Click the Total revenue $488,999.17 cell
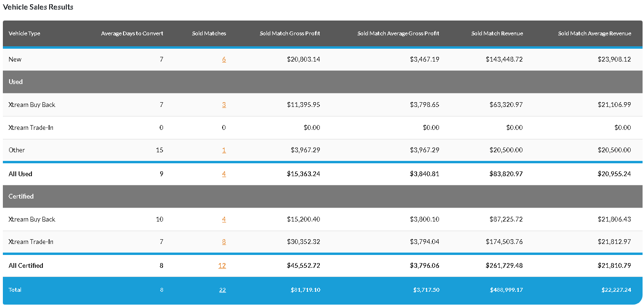Viewport: 644px width, 307px height. (x=506, y=290)
